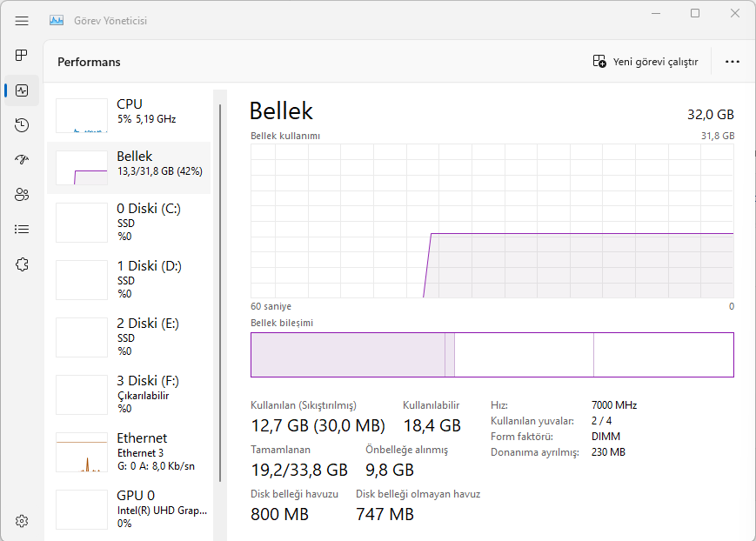Open the Services page icon
Viewport: 756px width, 541px height.
[x=22, y=264]
